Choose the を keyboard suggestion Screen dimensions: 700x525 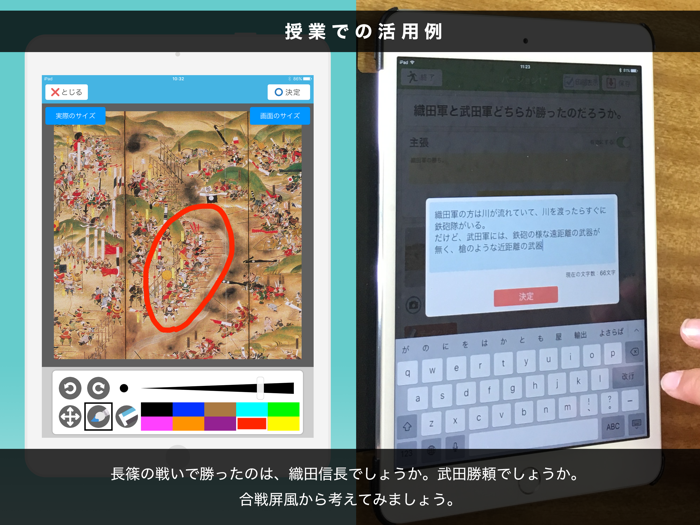click(x=465, y=344)
